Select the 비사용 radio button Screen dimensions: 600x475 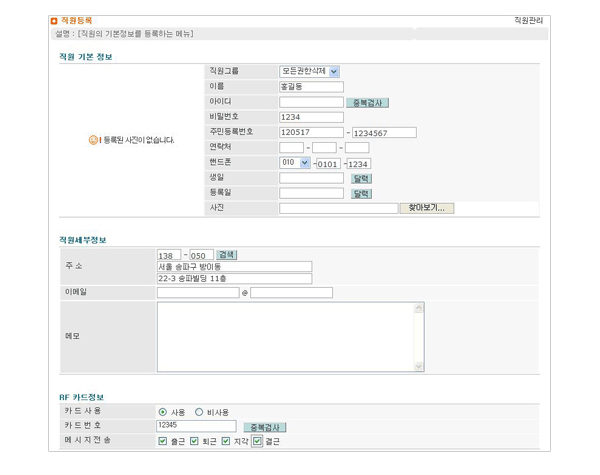pyautogui.click(x=199, y=411)
